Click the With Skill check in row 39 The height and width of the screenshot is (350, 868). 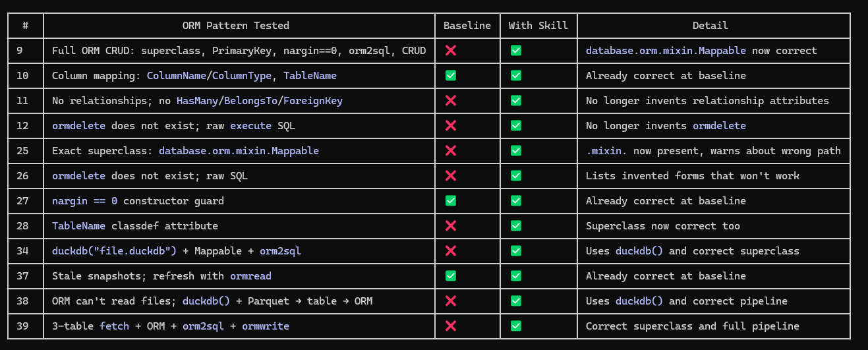click(x=516, y=326)
